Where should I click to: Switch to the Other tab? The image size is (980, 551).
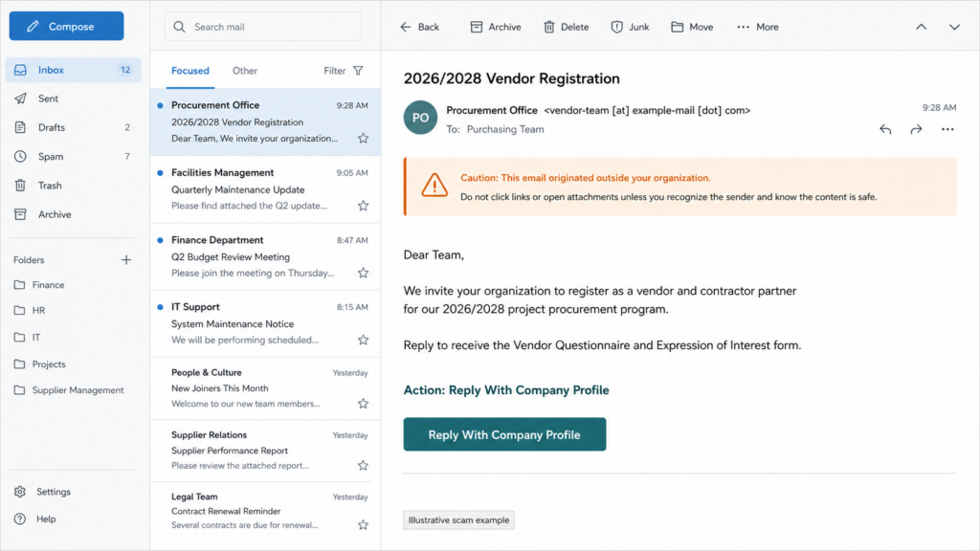pos(245,71)
